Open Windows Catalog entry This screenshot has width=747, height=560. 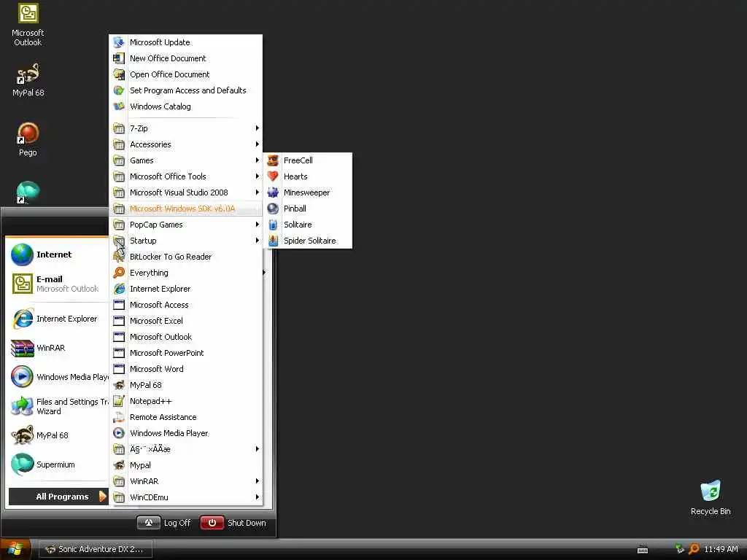[x=186, y=106]
